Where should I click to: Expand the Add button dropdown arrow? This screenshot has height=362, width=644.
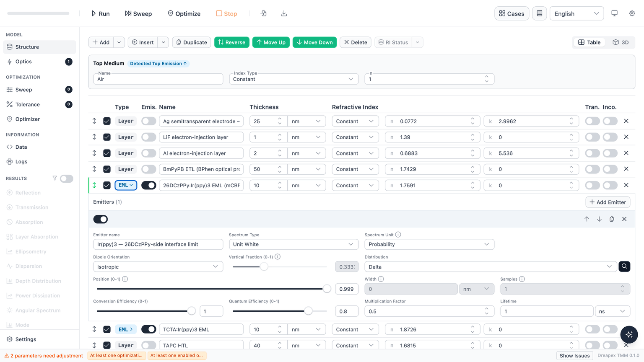119,42
